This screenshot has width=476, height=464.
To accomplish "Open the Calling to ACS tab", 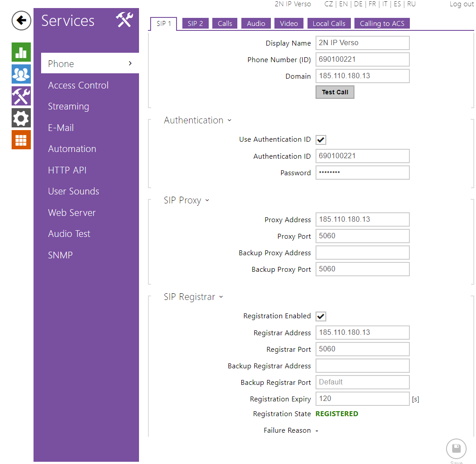I will click(382, 24).
